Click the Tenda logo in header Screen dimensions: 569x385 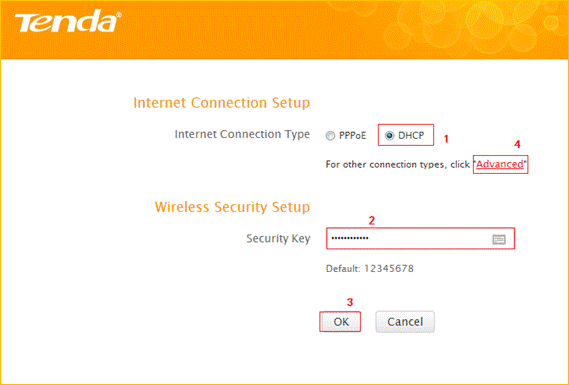point(68,22)
